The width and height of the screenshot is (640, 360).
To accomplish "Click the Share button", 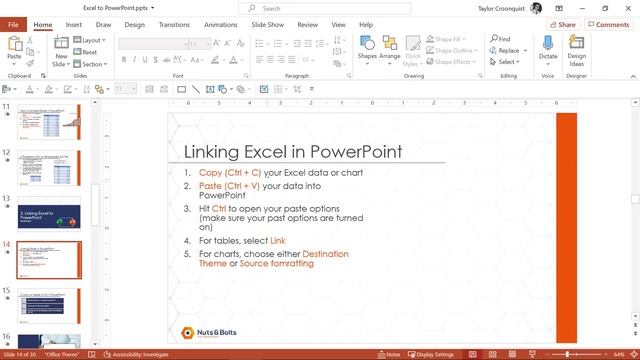I will (563, 24).
